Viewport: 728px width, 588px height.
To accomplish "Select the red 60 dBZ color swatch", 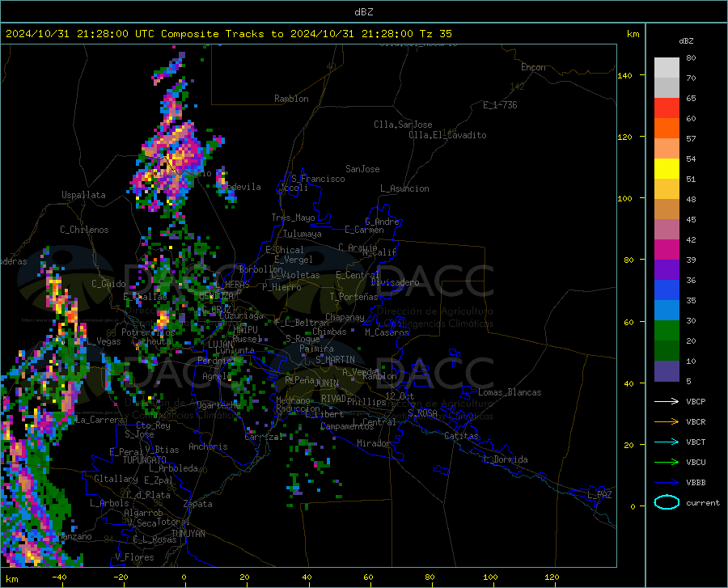I will coord(667,108).
